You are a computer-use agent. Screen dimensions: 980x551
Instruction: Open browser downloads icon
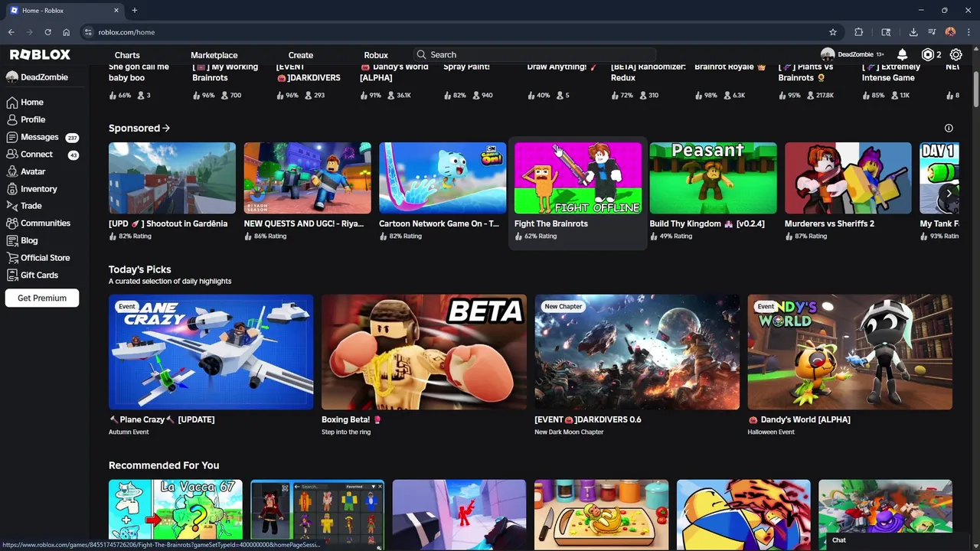click(x=913, y=32)
